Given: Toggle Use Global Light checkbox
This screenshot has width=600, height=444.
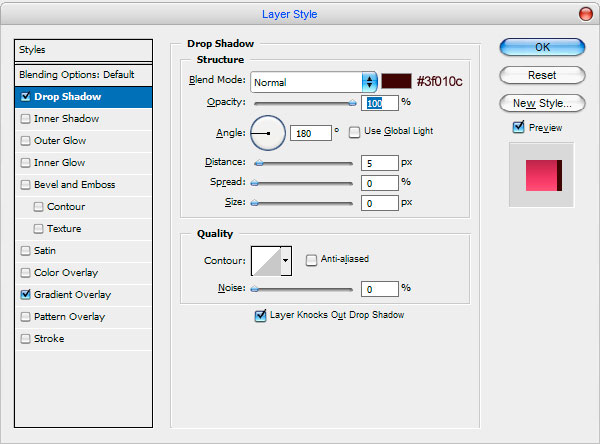Looking at the screenshot, I should (355, 132).
